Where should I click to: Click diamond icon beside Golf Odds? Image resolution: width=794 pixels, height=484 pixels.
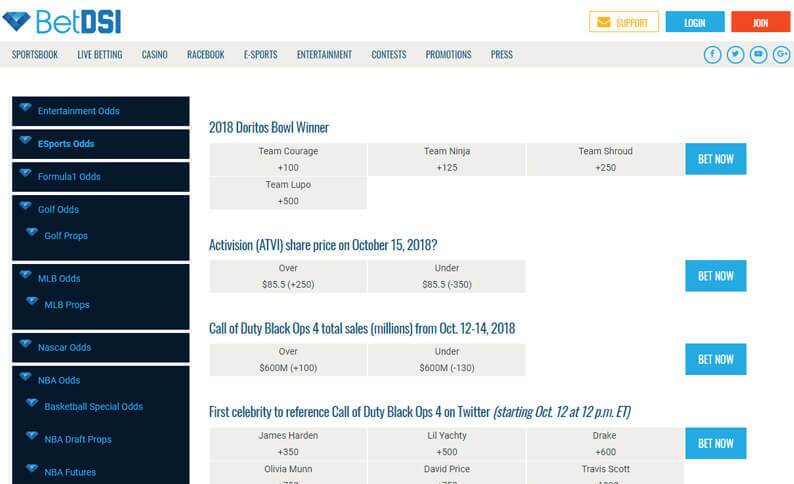25,206
